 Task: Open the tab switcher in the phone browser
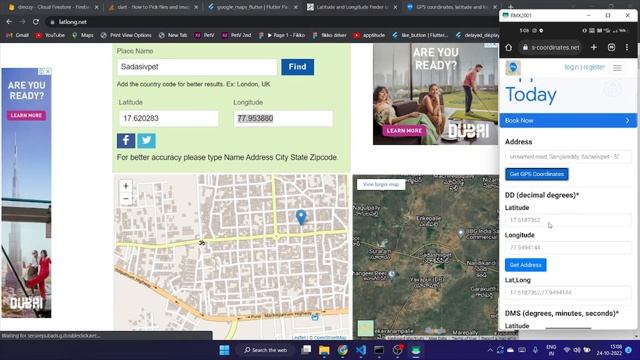tap(611, 47)
